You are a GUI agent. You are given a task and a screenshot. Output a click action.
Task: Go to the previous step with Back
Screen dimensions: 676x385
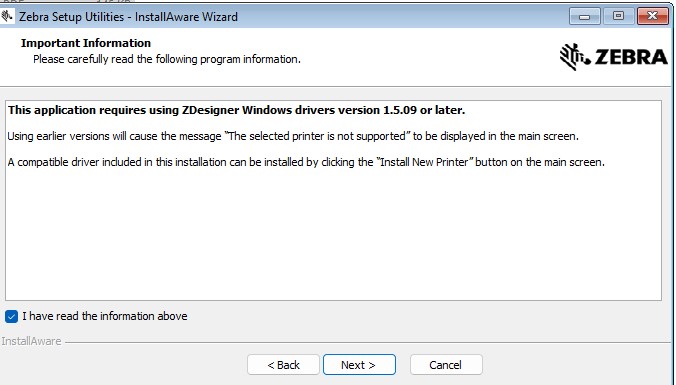pos(283,365)
